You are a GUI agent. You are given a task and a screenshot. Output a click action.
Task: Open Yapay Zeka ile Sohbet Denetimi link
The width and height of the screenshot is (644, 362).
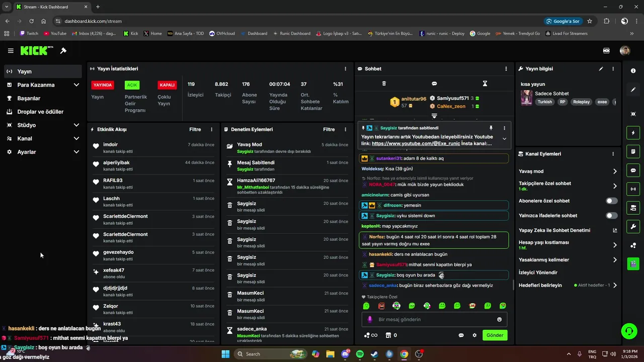pyautogui.click(x=568, y=230)
